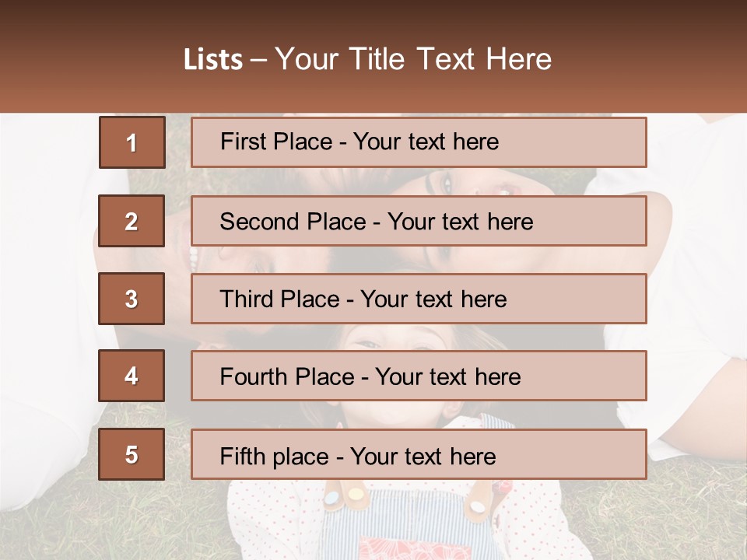Select the Your Title Text Here heading
747x560 pixels.
pyautogui.click(x=413, y=60)
